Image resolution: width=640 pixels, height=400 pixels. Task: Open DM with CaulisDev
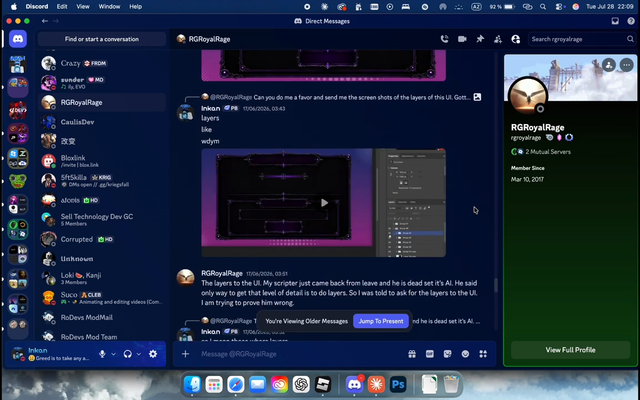(102, 122)
